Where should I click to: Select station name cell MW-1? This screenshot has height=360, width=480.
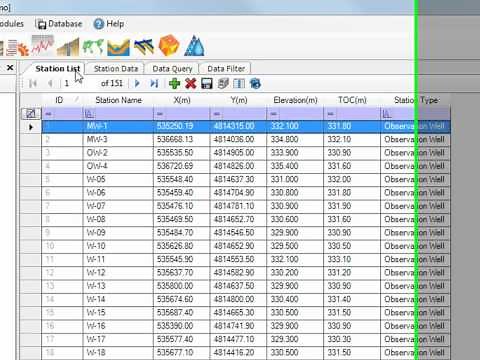pos(118,126)
